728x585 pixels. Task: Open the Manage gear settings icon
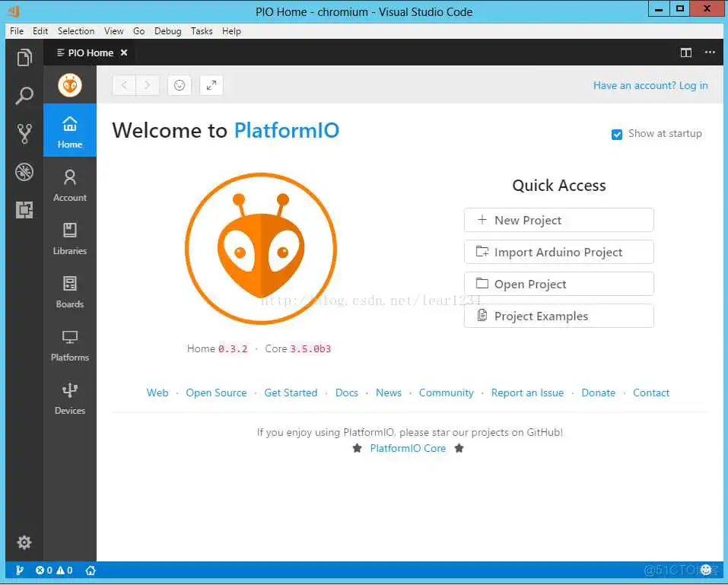24,542
